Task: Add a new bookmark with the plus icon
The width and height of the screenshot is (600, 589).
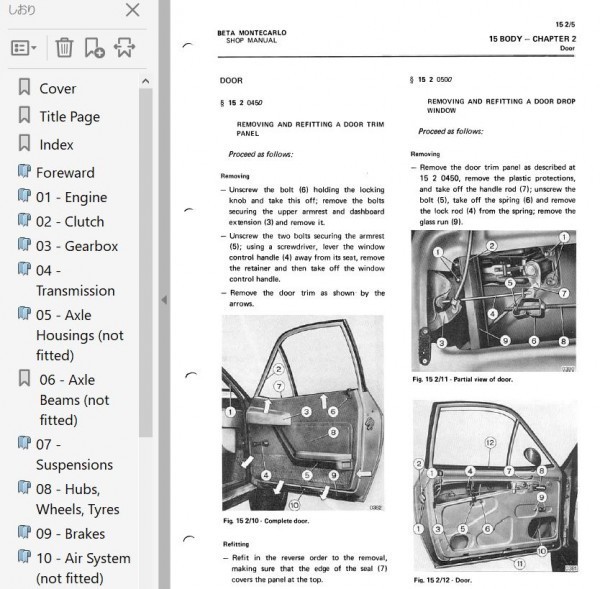Action: pos(94,48)
